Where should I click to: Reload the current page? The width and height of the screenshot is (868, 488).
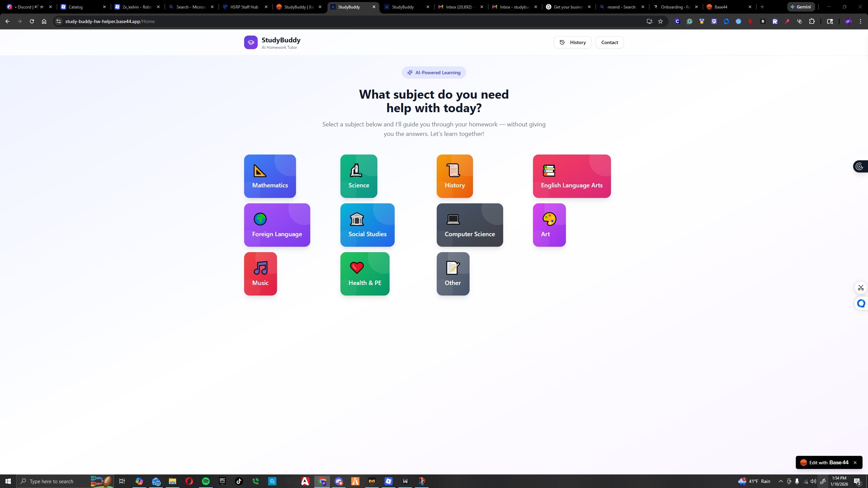32,21
